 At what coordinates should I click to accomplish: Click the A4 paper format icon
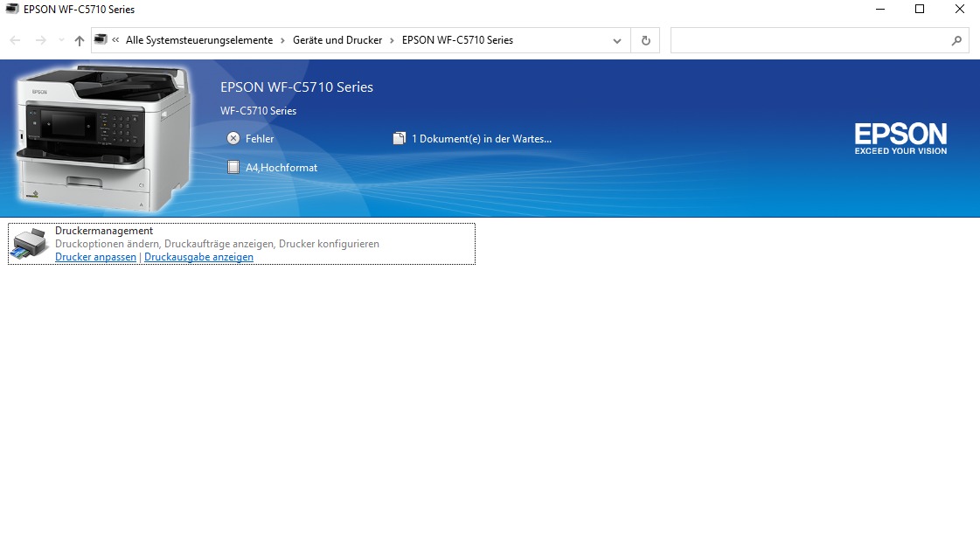(233, 168)
